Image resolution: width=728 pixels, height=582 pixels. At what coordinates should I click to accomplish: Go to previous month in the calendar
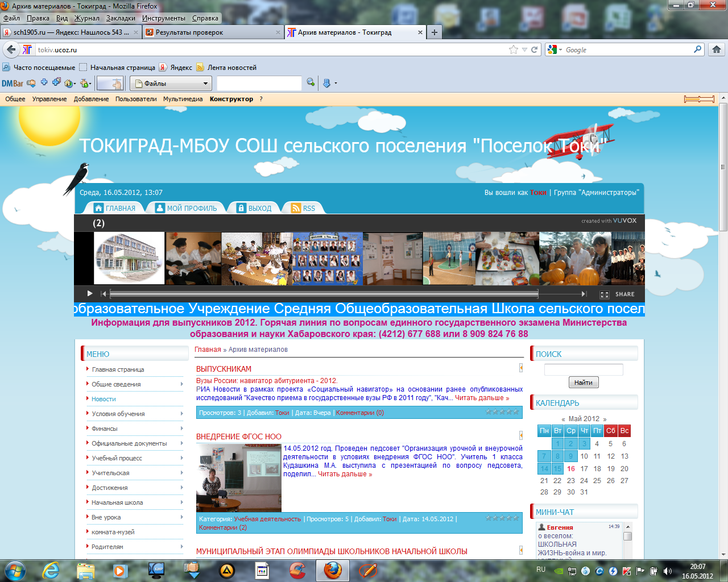[563, 419]
